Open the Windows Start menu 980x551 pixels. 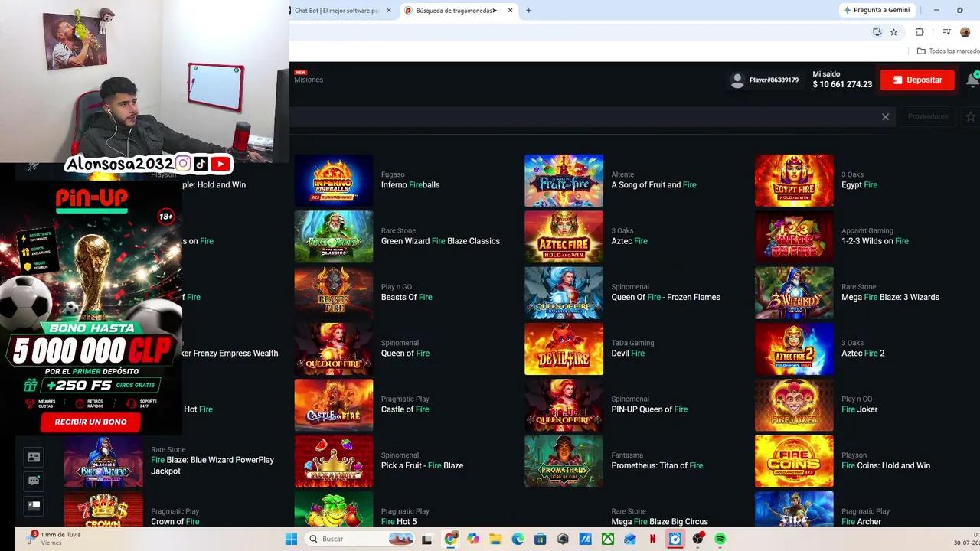[x=291, y=539]
